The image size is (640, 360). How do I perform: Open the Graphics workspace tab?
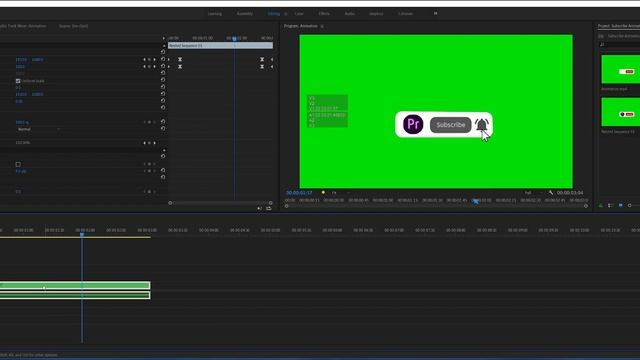pyautogui.click(x=376, y=14)
